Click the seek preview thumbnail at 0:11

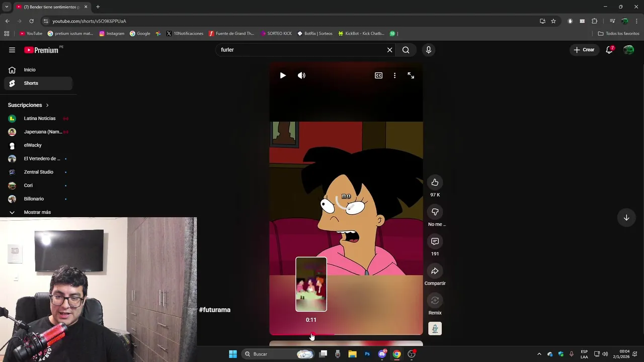311,285
